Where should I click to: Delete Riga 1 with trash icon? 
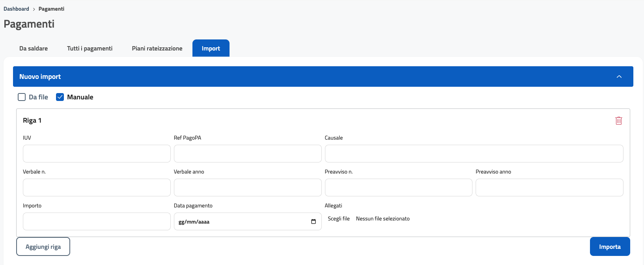pyautogui.click(x=618, y=121)
